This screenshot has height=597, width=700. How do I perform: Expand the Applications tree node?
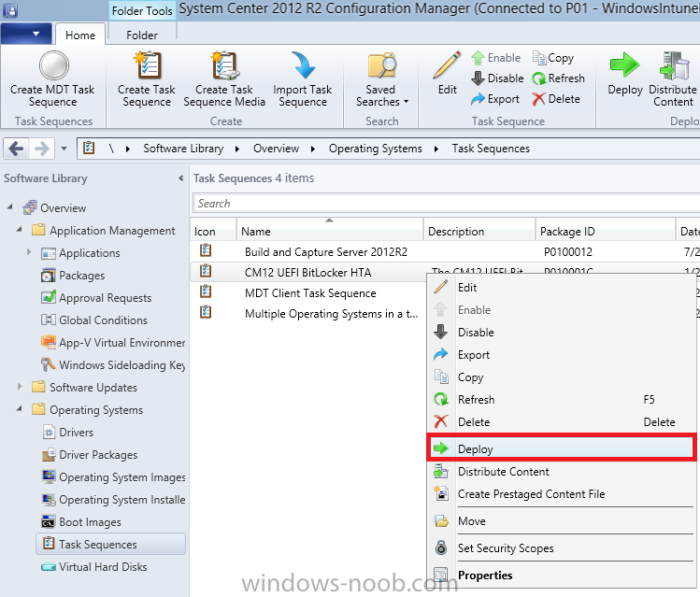[29, 252]
